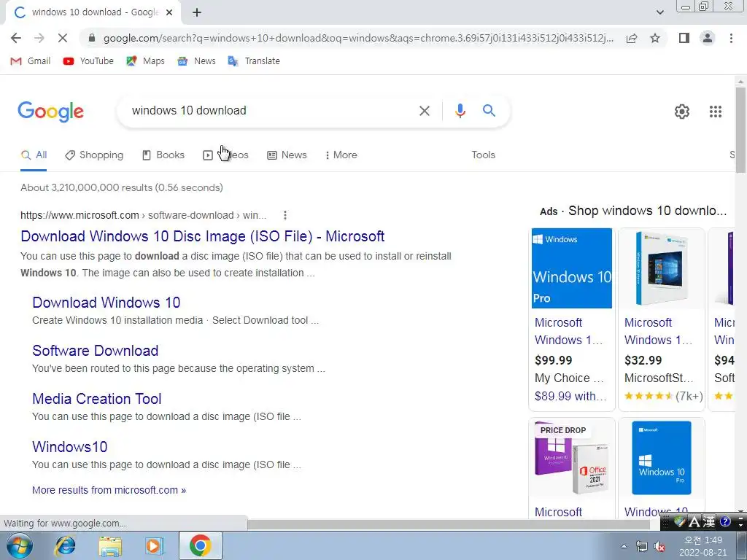Open the $32.99 Windows box ad image
Viewport: 747px width, 560px height.
click(x=661, y=268)
